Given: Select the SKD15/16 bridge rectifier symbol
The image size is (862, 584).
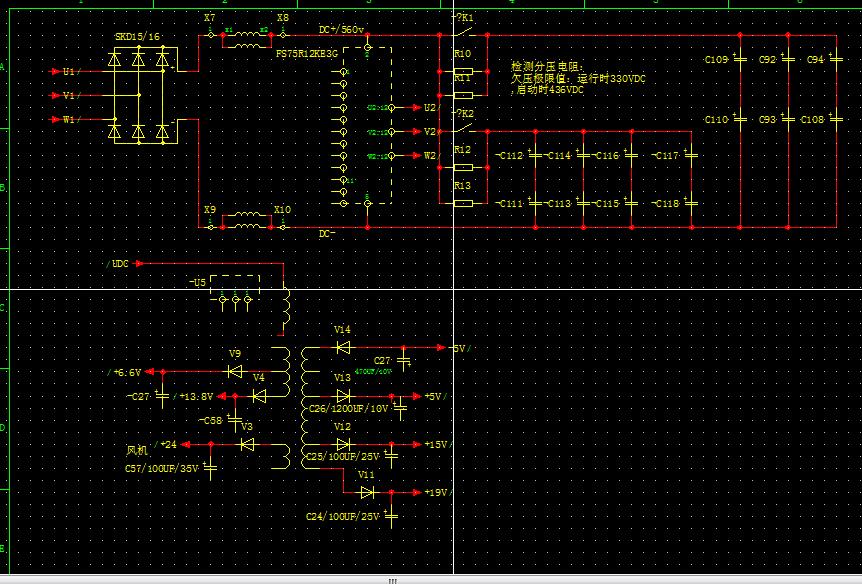Looking at the screenshot, I should 139,95.
